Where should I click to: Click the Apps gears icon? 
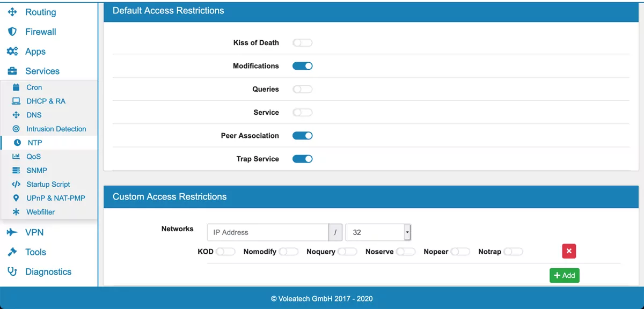12,51
